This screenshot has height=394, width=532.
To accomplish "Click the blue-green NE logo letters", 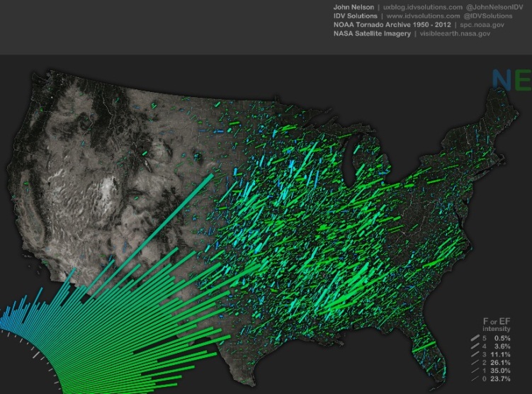I will [x=511, y=80].
